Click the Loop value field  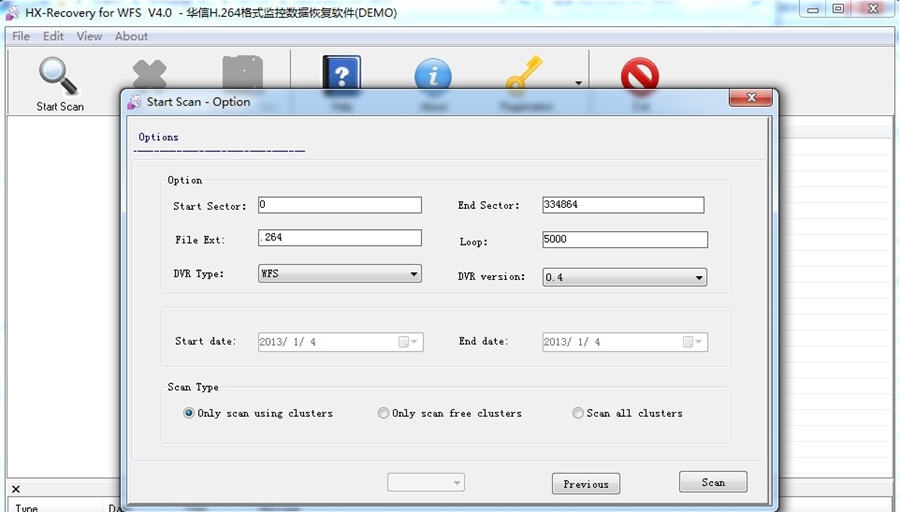(625, 239)
